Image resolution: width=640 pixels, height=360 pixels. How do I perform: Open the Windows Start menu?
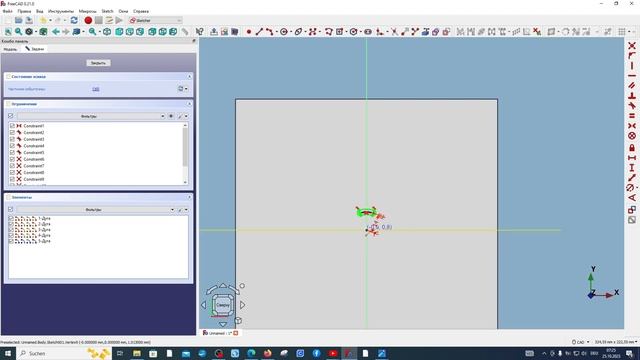(x=8, y=353)
